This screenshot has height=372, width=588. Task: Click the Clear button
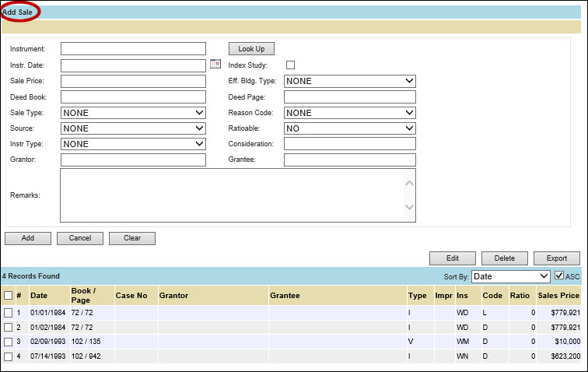pos(132,238)
